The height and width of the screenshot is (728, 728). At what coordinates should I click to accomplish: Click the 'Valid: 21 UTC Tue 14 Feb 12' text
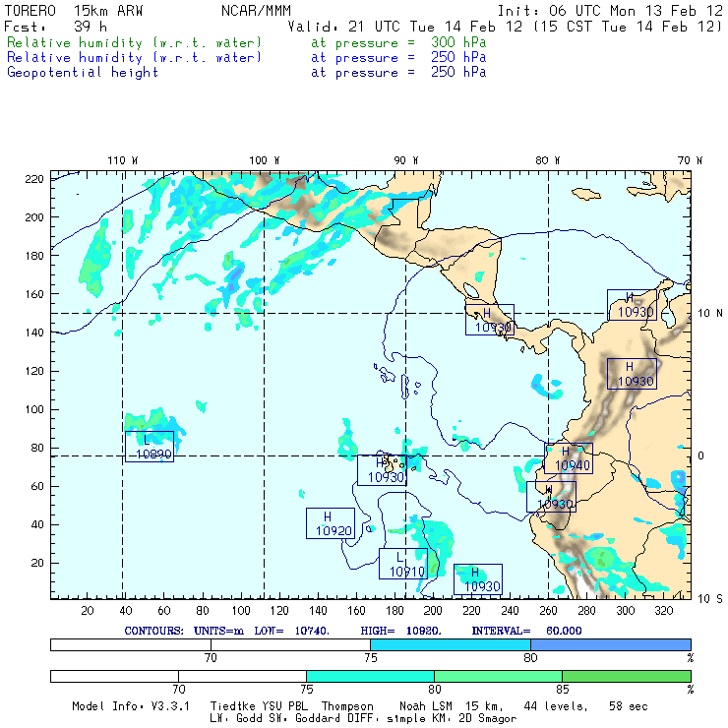[x=405, y=27]
